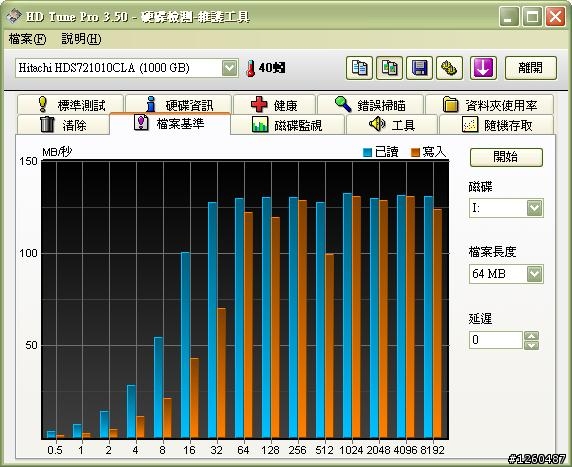Screen dimensions: 572x467
Task: Open the 說明(H) menu
Action: 81,39
